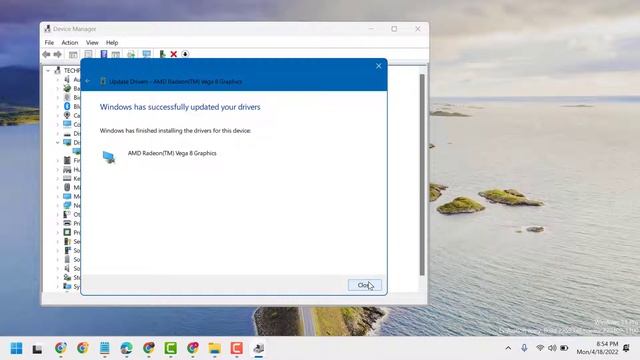The height and width of the screenshot is (360, 640).
Task: Select the Storage controllers icon
Action: pyautogui.click(x=67, y=277)
